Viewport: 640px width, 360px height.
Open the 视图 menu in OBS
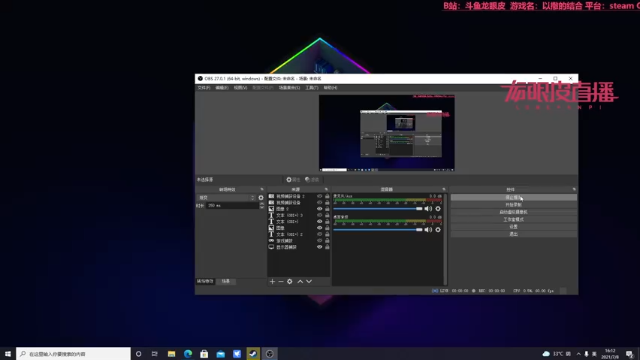tap(240, 88)
